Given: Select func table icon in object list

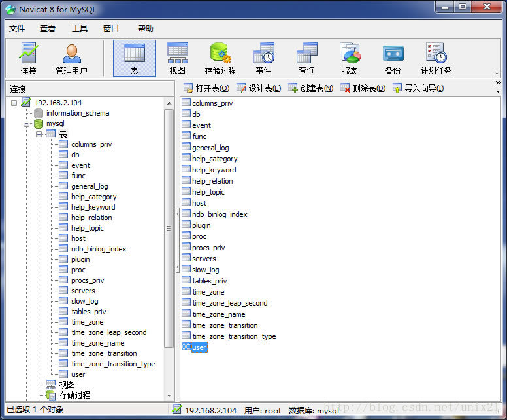Looking at the screenshot, I should point(186,136).
